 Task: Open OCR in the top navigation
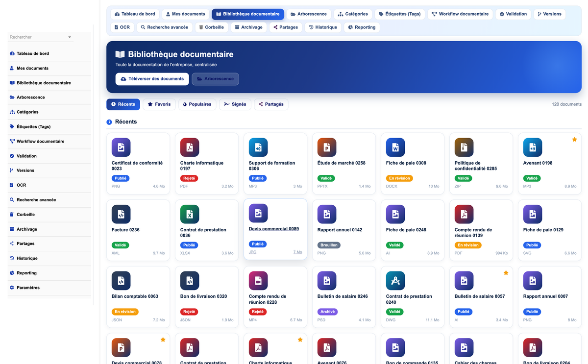click(122, 27)
